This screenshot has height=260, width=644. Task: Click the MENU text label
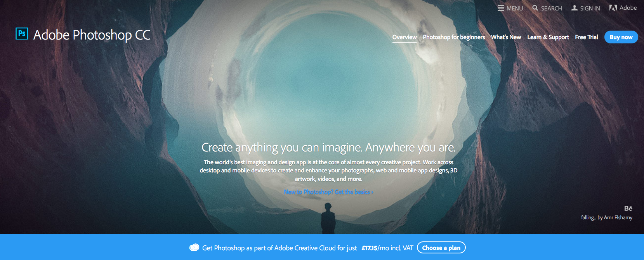click(515, 8)
